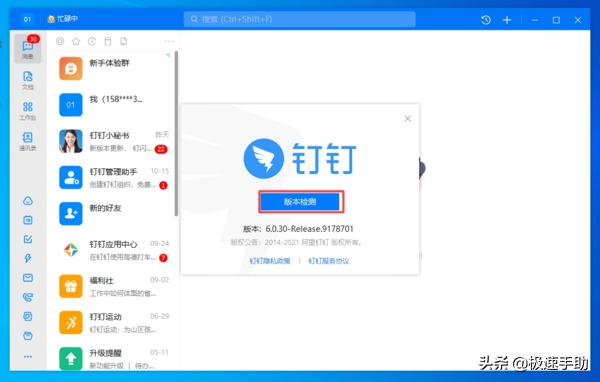Click the 版本检测 button in the about dialog
The image size is (600, 382).
pyautogui.click(x=301, y=202)
